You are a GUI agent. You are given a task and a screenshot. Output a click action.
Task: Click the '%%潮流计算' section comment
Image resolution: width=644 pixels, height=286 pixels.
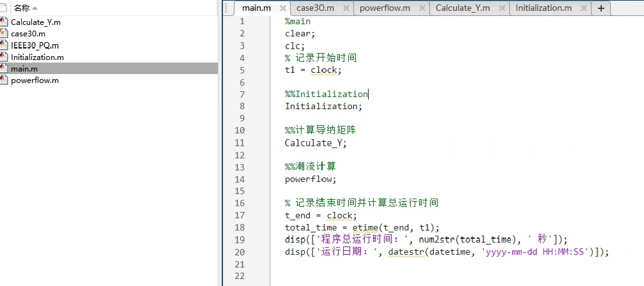click(x=310, y=167)
